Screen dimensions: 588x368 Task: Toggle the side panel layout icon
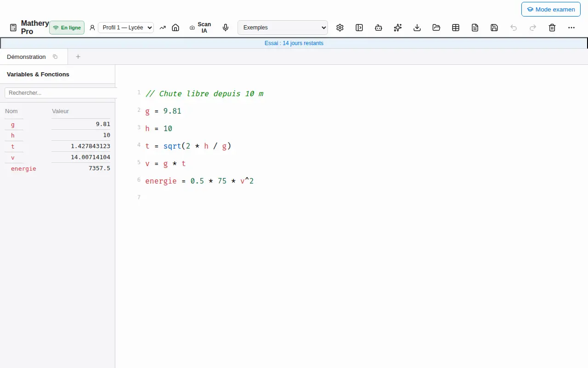359,28
